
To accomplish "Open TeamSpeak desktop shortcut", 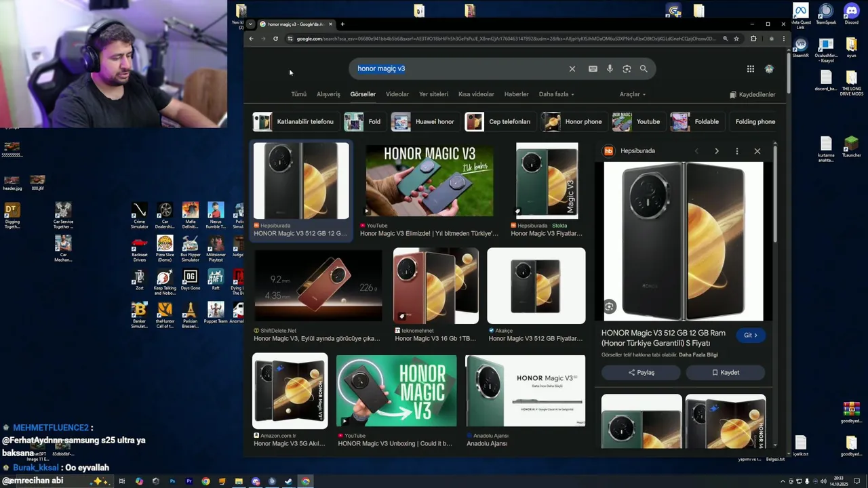I will tap(826, 14).
